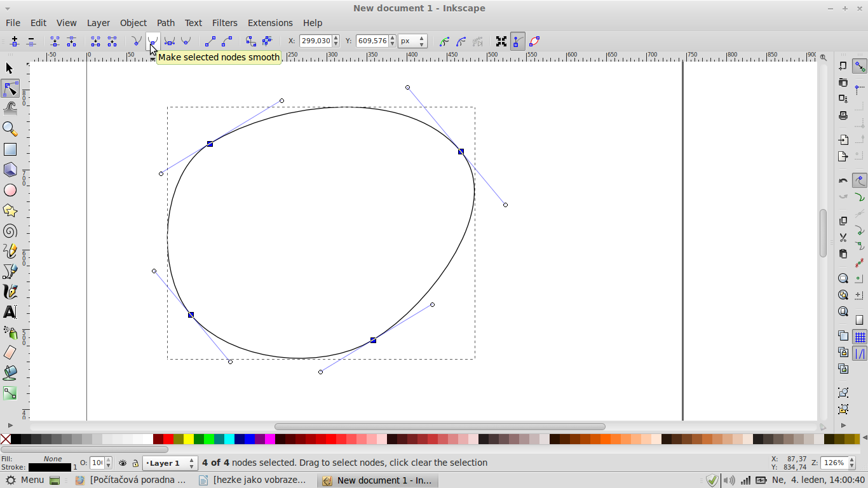Click Insert new nodes icon
The width and height of the screenshot is (868, 488).
(x=14, y=41)
